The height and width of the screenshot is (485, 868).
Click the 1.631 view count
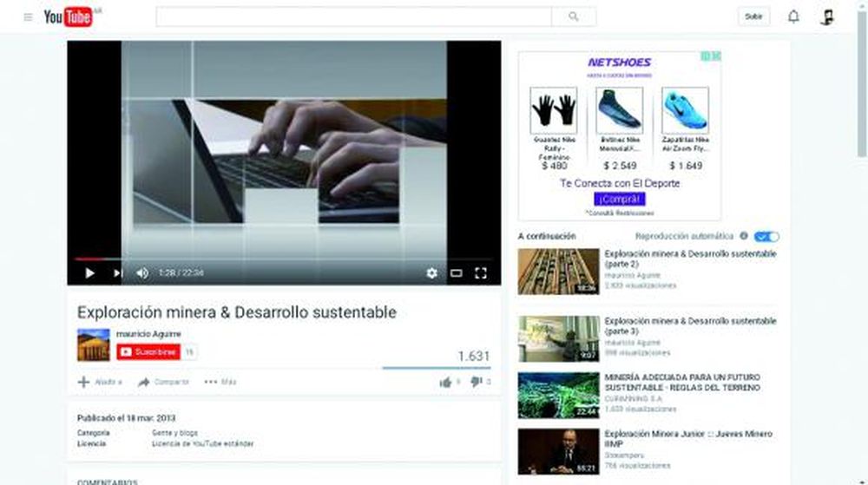[x=474, y=356]
